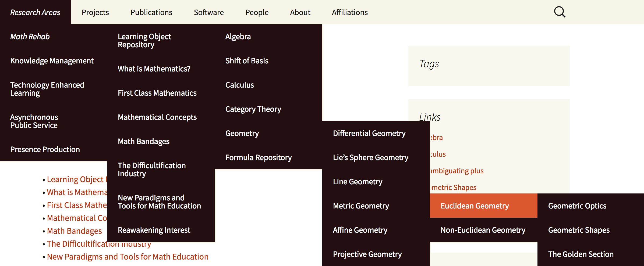Click the search magnifier icon
Viewport: 644px width, 266px height.
point(560,12)
